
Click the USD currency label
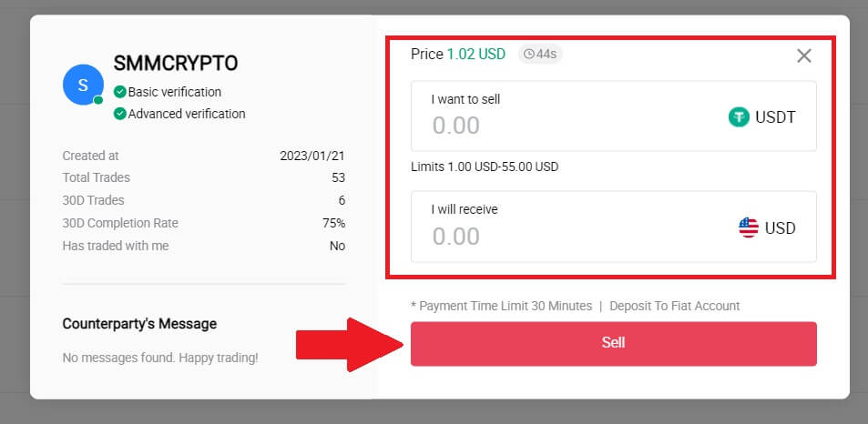click(780, 228)
